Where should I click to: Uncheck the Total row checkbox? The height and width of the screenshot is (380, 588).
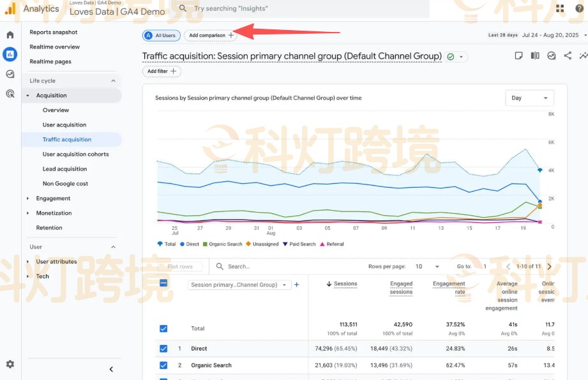165,328
